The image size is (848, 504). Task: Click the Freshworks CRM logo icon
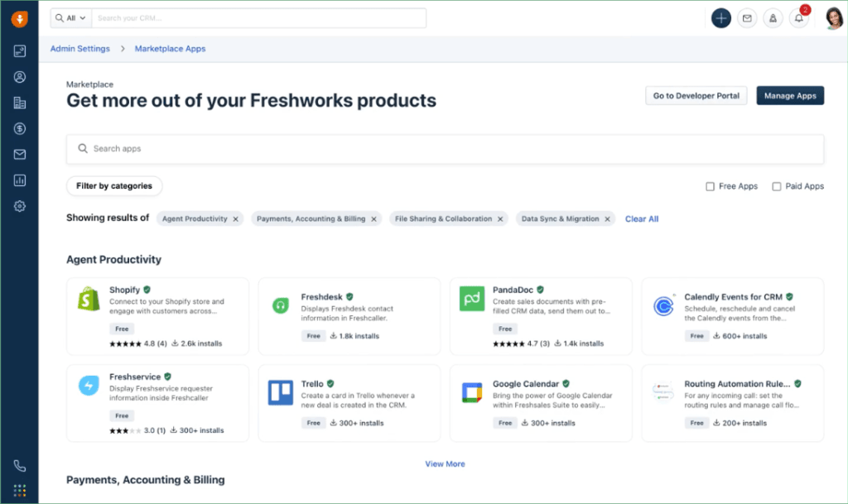tap(20, 19)
